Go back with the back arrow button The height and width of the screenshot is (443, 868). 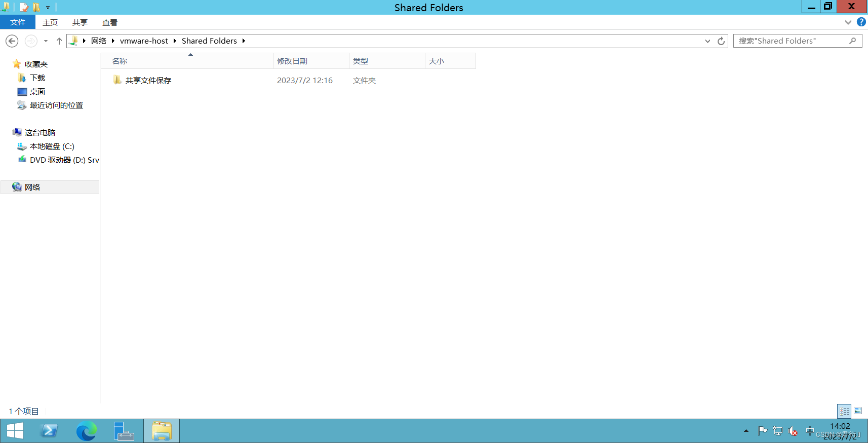pyautogui.click(x=12, y=41)
